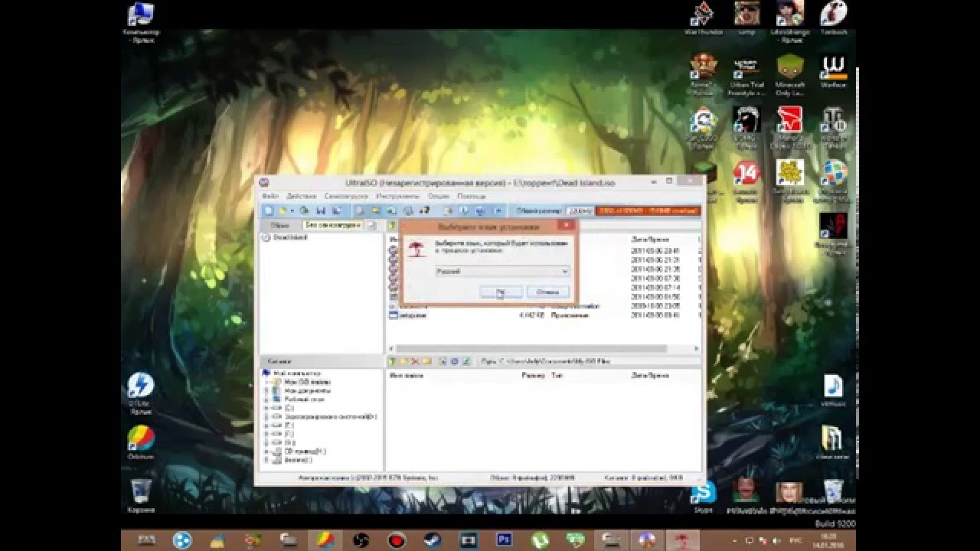The image size is (980, 551).
Task: Select drive (C:) in the local tree
Action: 289,408
